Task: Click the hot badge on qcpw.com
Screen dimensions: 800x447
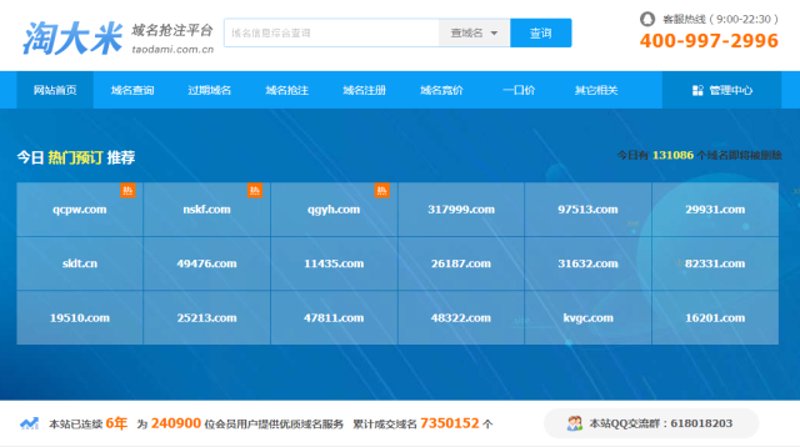Action: coord(128,190)
